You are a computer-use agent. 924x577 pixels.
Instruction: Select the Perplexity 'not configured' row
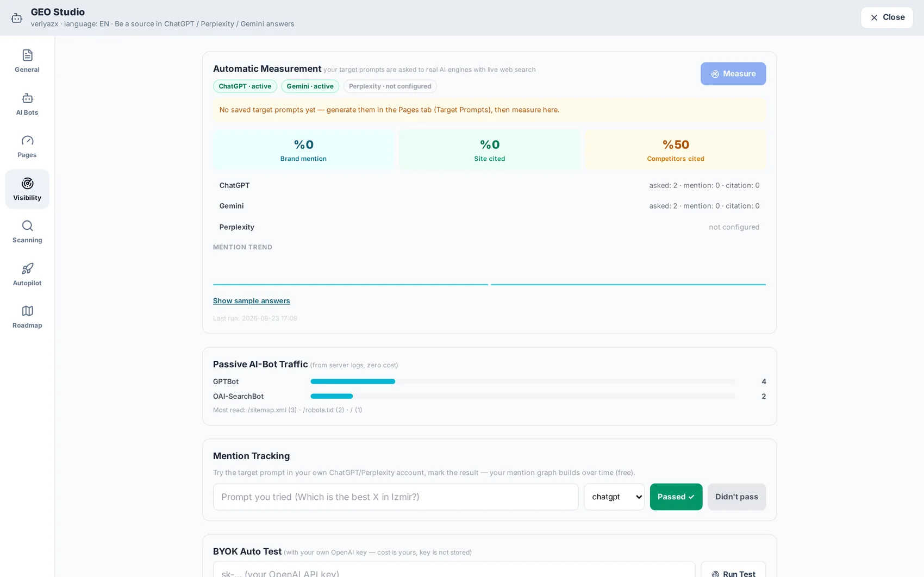coord(489,227)
